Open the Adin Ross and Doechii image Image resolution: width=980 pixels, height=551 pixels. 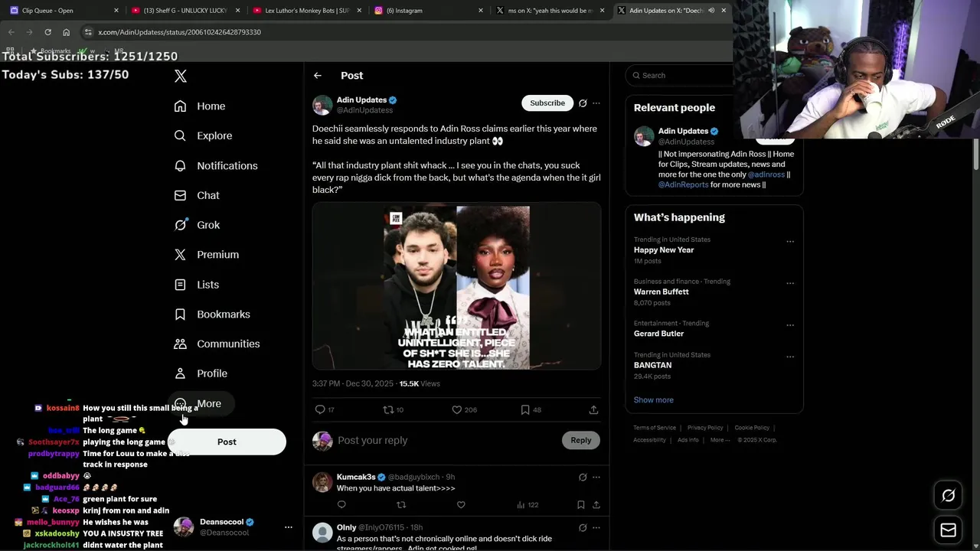coord(456,286)
